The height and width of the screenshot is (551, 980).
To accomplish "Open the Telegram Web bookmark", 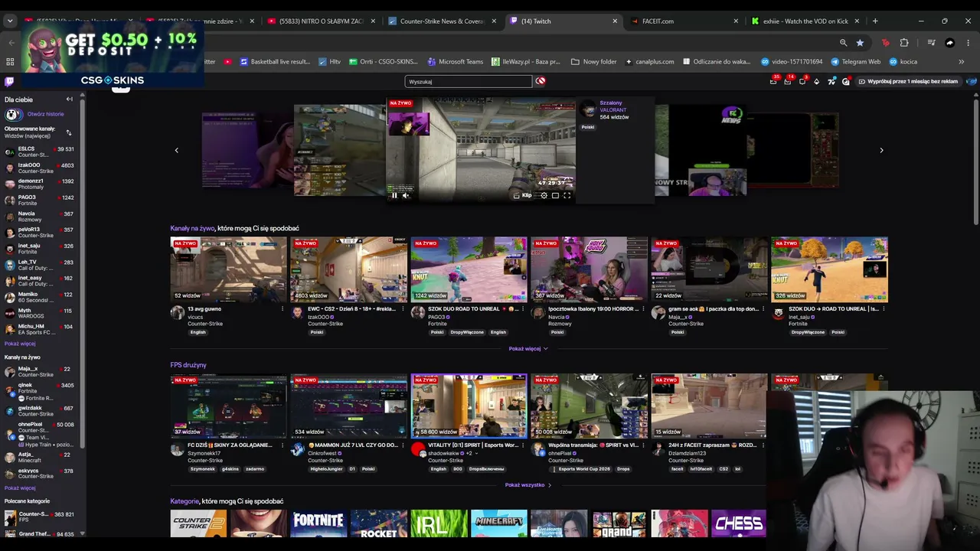I will (x=855, y=61).
